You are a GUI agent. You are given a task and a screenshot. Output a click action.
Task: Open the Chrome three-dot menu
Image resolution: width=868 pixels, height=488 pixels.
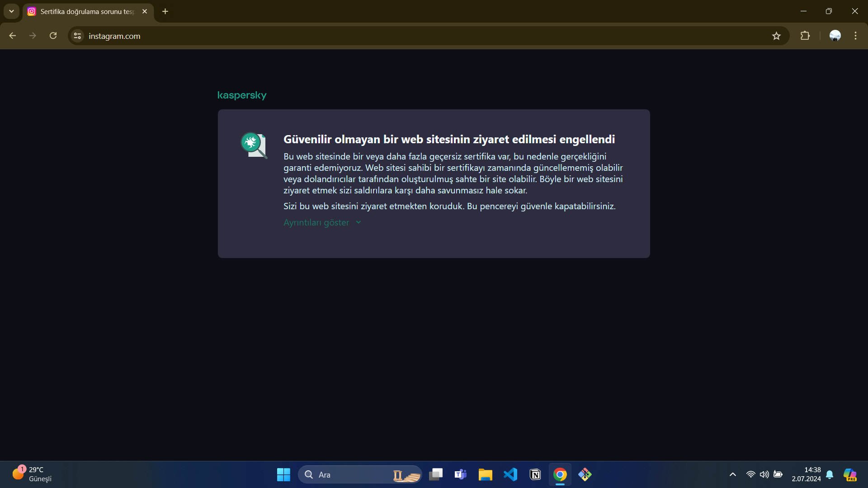855,36
